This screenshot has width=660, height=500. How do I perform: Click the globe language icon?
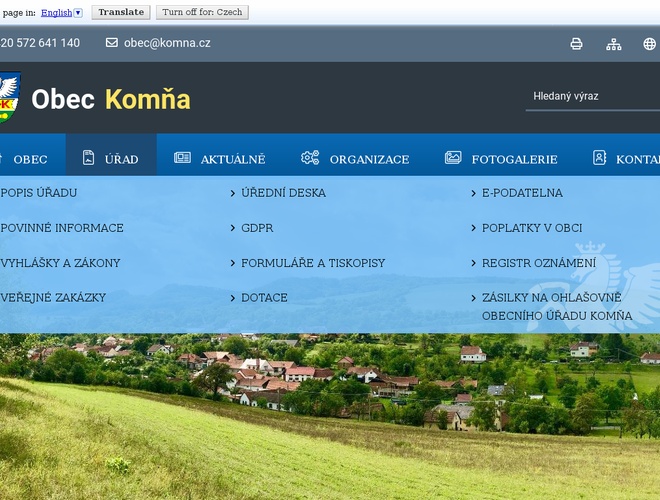coord(650,44)
